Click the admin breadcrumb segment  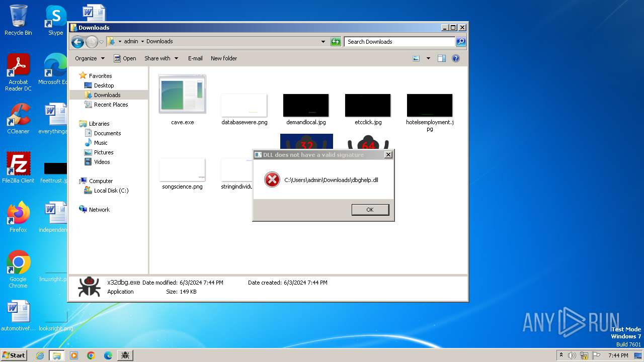131,41
